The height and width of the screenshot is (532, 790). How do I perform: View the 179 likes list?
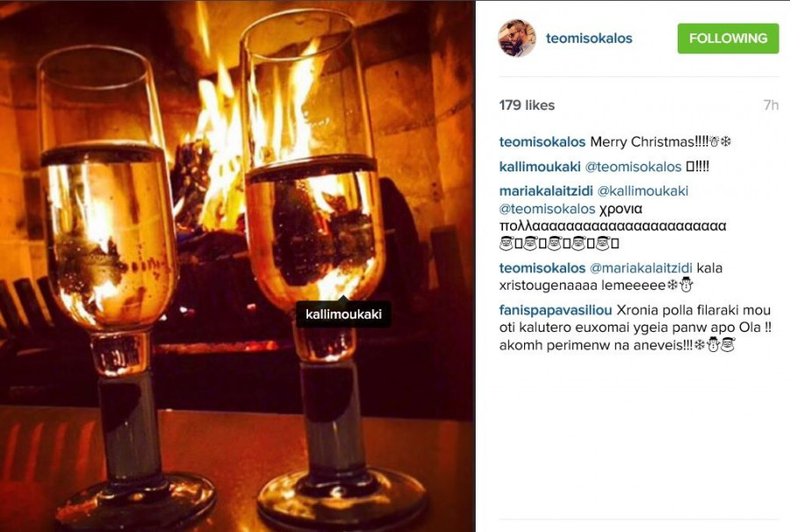[x=527, y=104]
